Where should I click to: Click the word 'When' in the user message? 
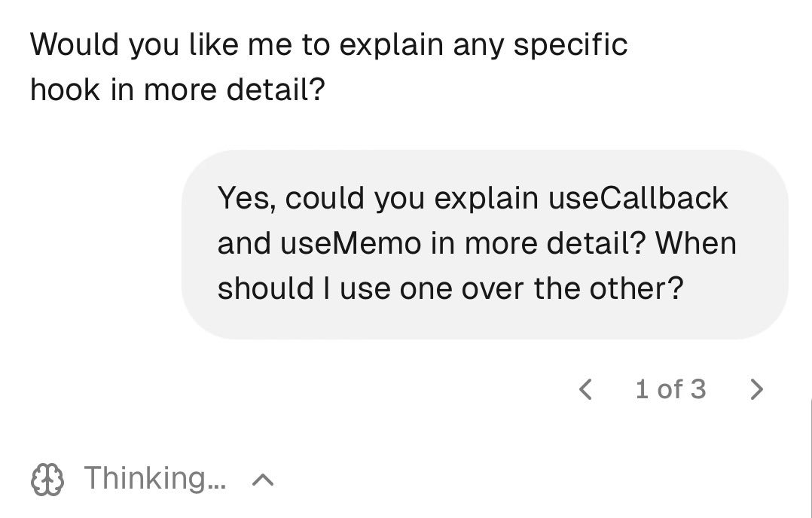point(696,243)
